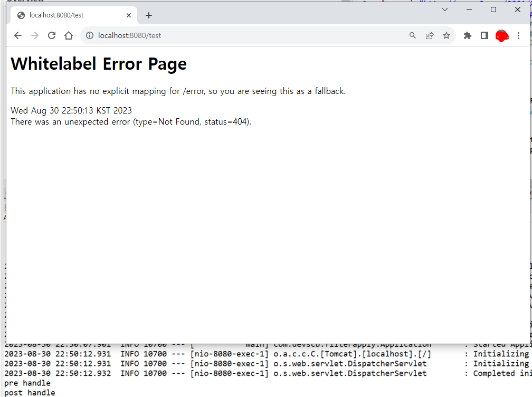Open the browser home page
Screen dimensions: 532x397
[69, 35]
